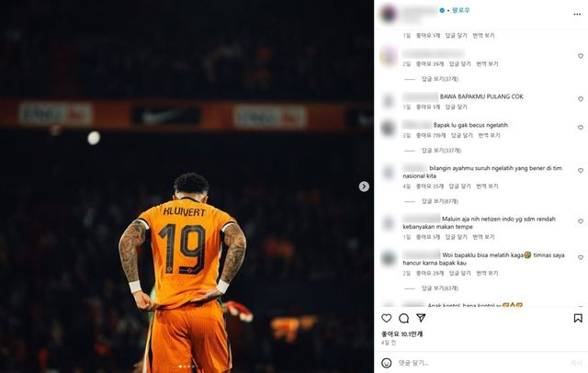The image size is (588, 373).
Task: View translation of 'bilangin ayahmu' comment
Action: 487,186
